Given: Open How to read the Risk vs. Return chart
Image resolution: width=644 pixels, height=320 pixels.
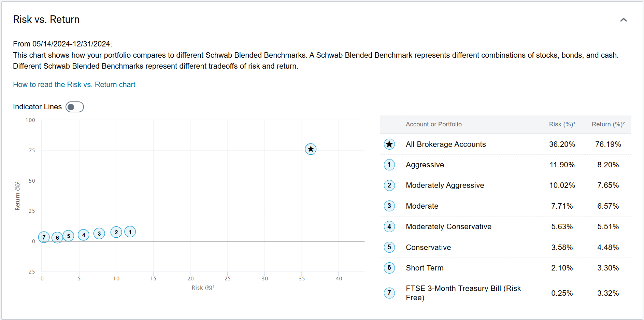Looking at the screenshot, I should 74,84.
